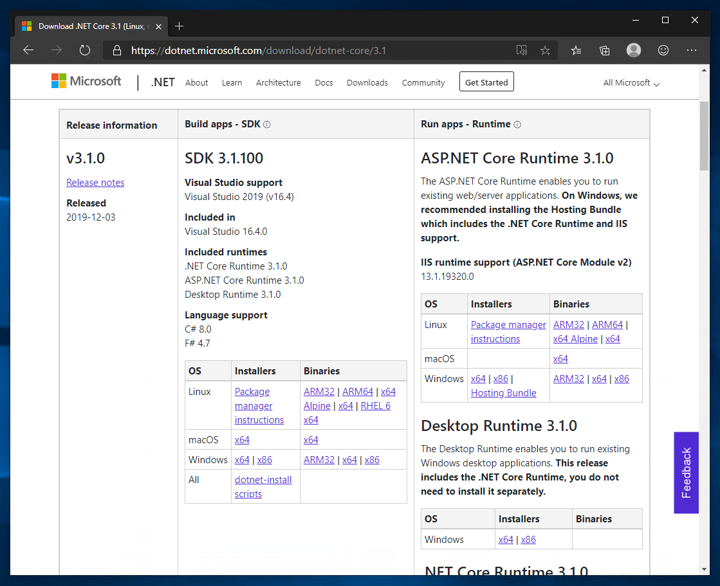Click the padlock site security icon

tap(117, 51)
